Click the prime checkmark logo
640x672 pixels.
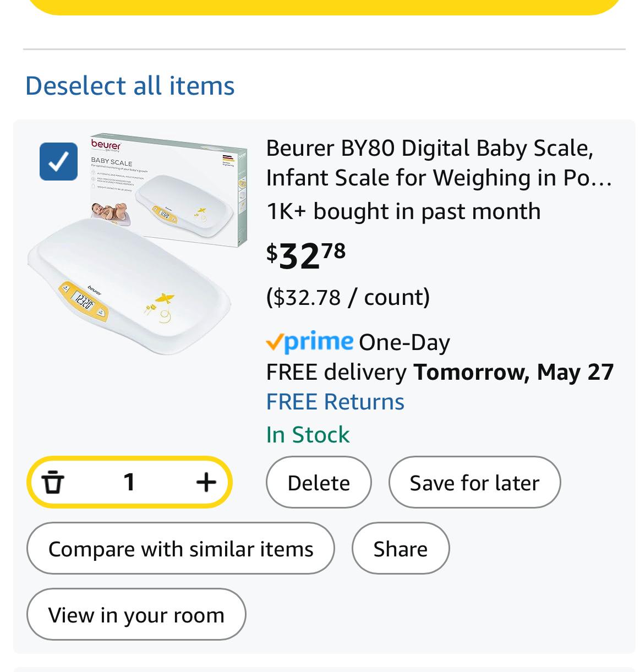pos(310,342)
